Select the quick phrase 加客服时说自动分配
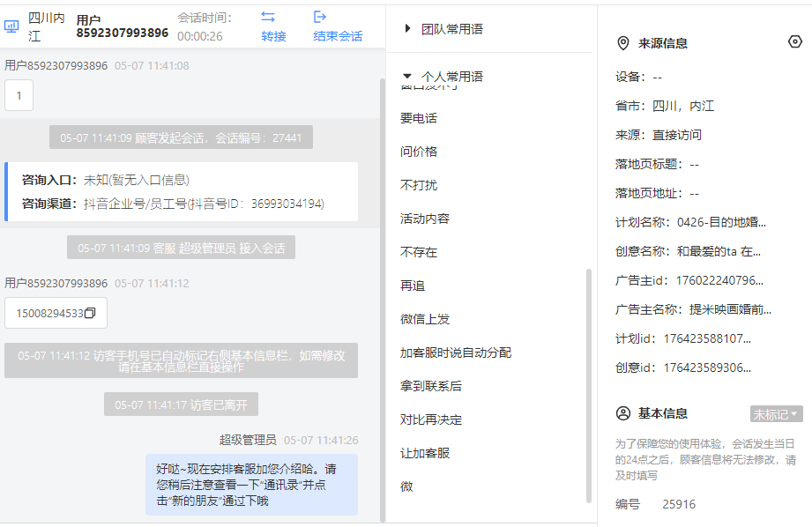The image size is (812, 527). (456, 353)
